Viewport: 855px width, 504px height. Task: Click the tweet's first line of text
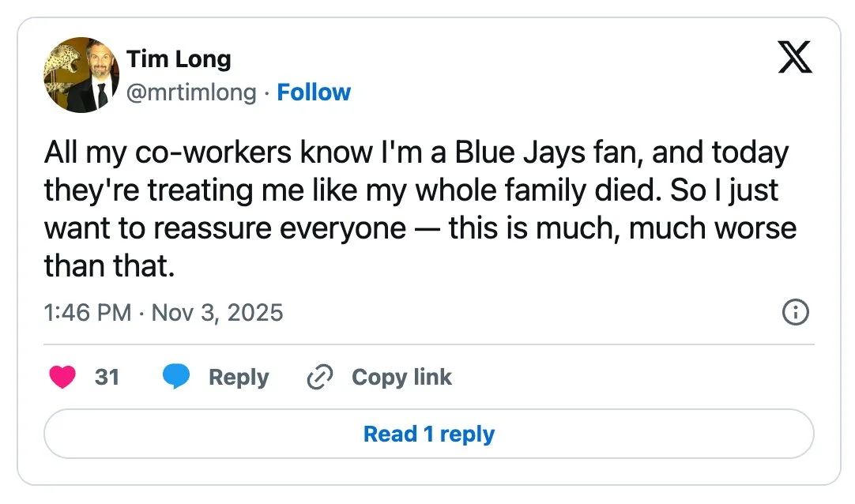pos(416,152)
